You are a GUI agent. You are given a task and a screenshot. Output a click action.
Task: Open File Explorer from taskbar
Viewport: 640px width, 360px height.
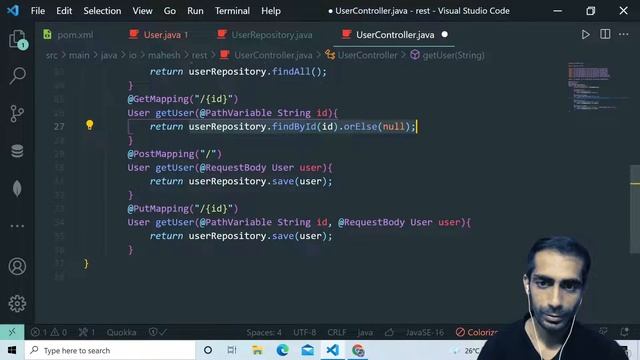pos(257,350)
